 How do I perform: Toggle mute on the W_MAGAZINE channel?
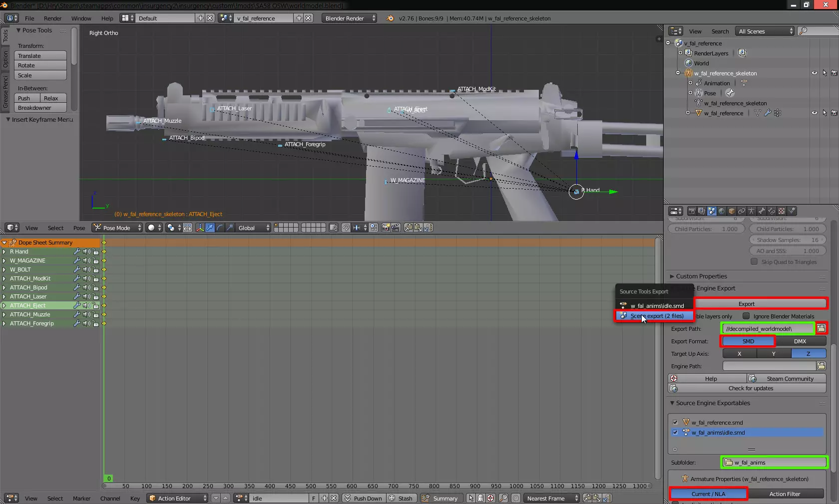[86, 260]
